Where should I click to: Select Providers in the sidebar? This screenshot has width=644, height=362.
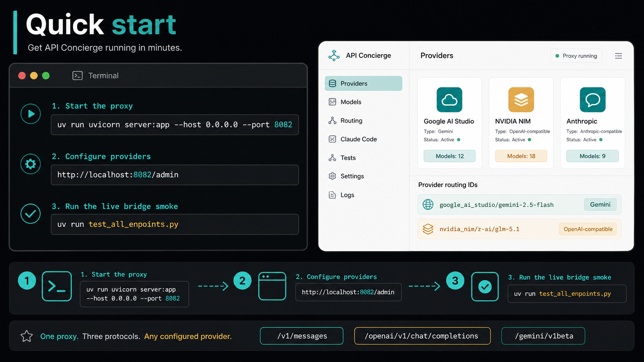coord(364,83)
